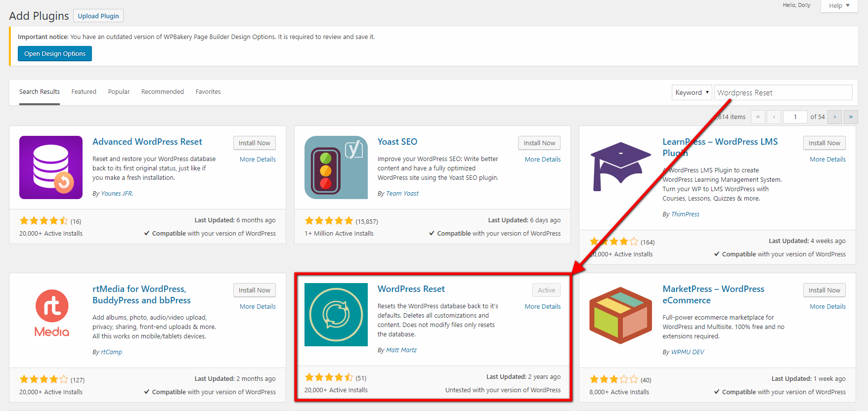Open More Details for WordPress Reset
Viewport: 868px width, 411px height.
click(542, 307)
